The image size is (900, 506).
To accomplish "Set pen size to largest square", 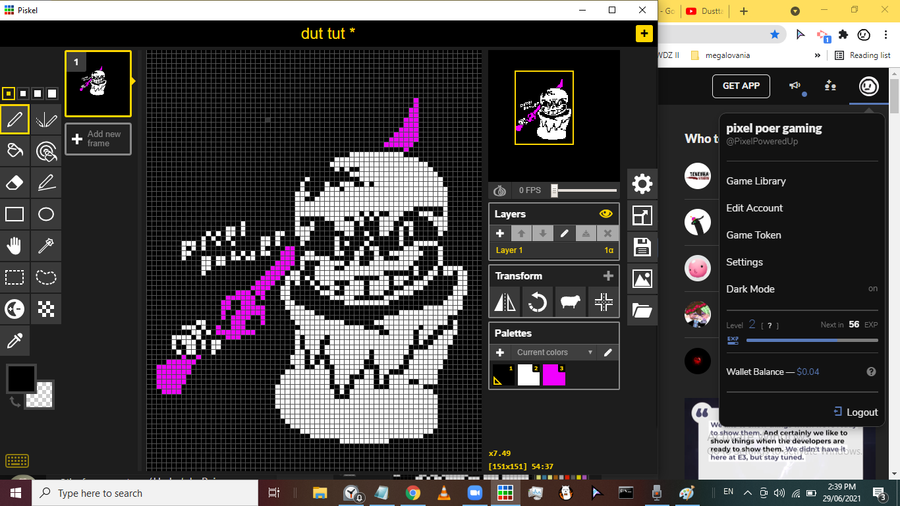I will tap(52, 93).
